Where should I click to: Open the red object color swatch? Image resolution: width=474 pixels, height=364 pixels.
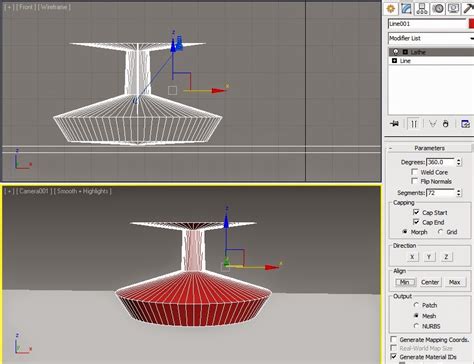tap(471, 24)
